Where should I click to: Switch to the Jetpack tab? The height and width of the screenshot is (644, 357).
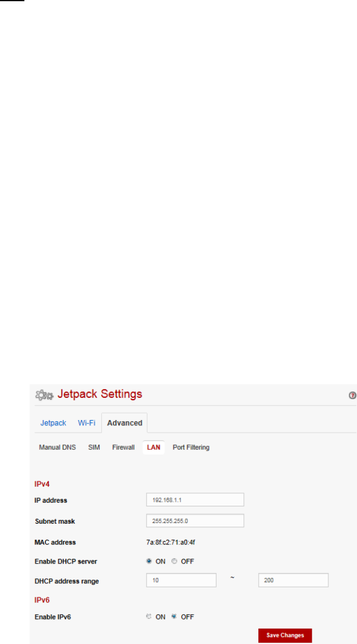53,423
